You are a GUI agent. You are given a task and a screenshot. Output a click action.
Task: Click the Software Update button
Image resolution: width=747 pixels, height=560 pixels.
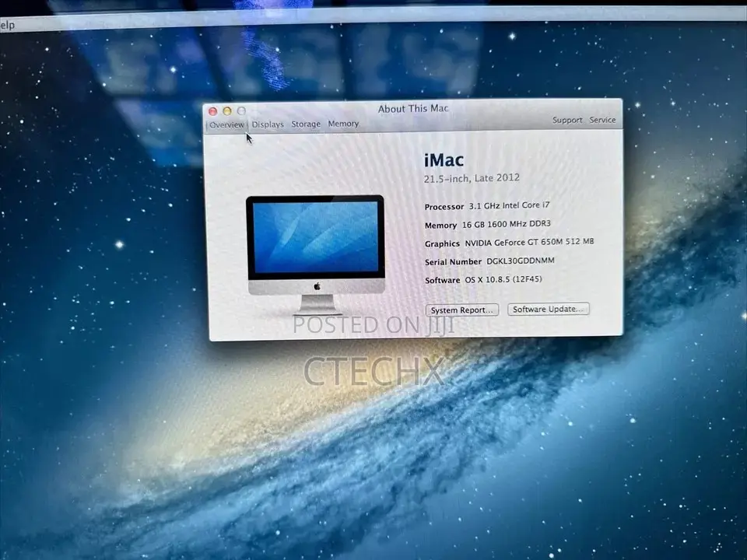pyautogui.click(x=549, y=309)
